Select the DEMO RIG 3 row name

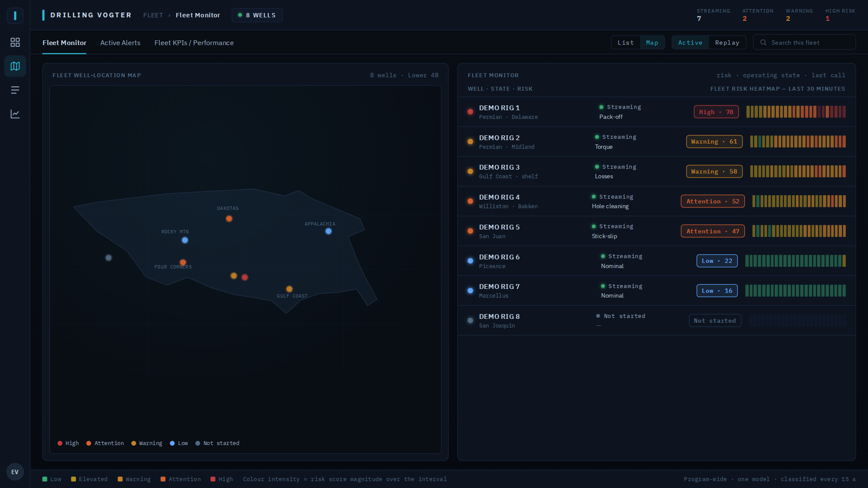pos(499,167)
